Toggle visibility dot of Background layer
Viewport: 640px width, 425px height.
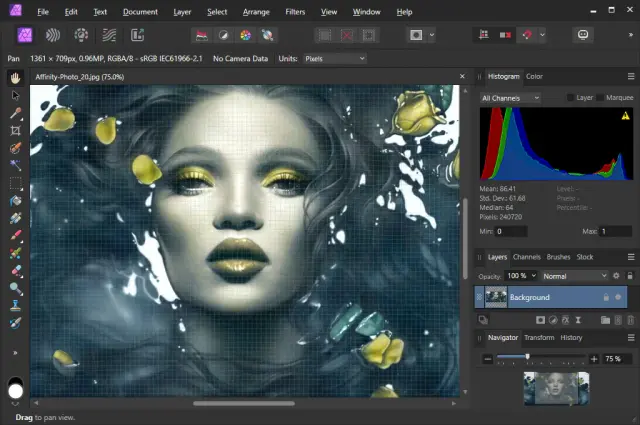click(x=618, y=297)
